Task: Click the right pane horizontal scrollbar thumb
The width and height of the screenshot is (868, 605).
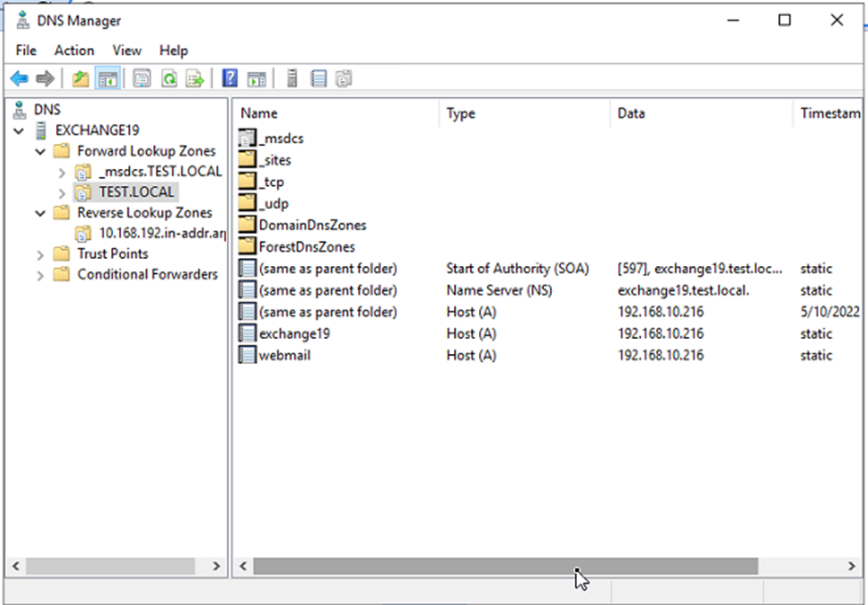Action: pyautogui.click(x=505, y=566)
